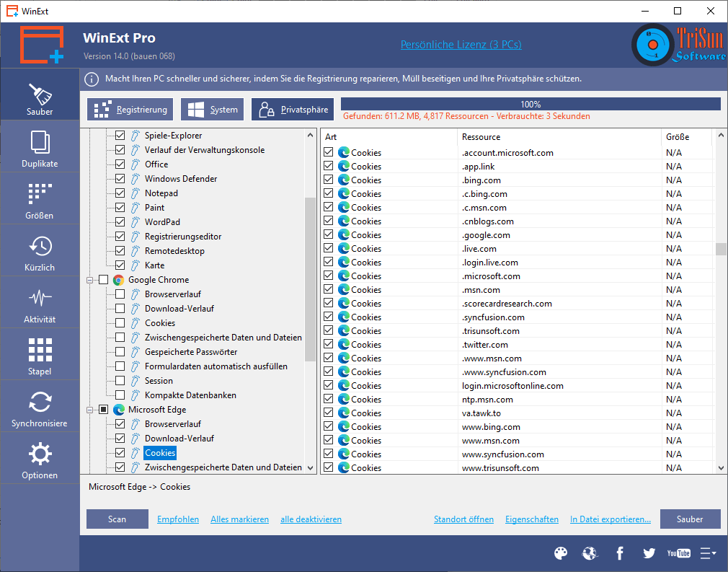Open the Synchronisiere sync section
The image size is (728, 572).
40,407
